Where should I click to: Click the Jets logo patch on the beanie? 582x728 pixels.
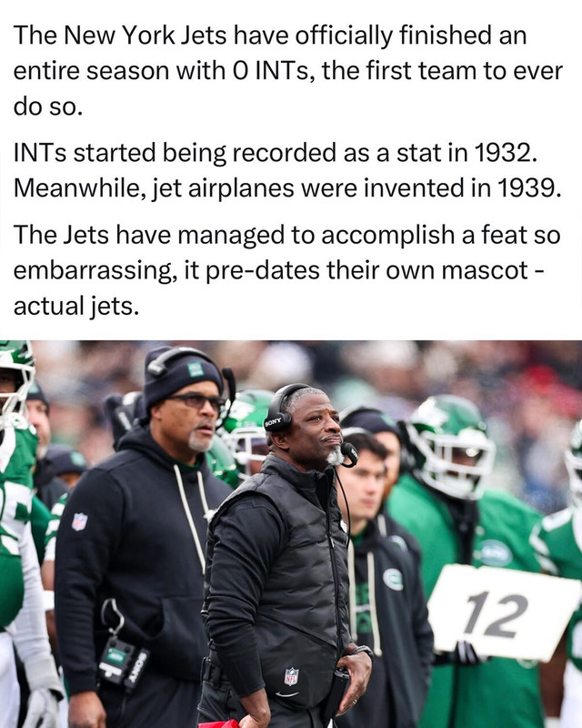click(196, 369)
